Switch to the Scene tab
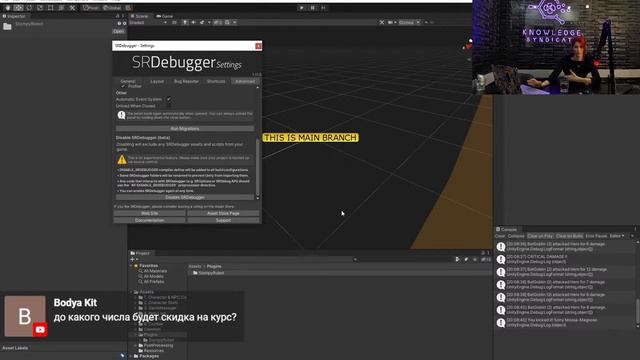The height and width of the screenshot is (360, 640). [x=139, y=16]
